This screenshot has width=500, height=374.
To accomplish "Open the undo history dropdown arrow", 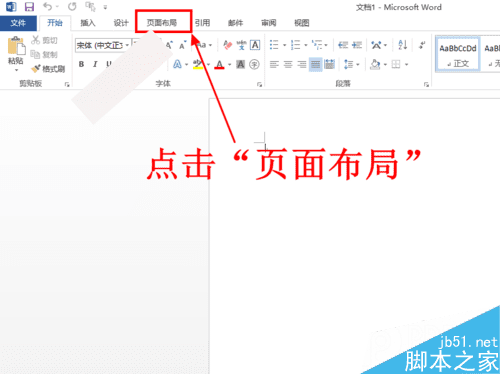I will [57, 7].
